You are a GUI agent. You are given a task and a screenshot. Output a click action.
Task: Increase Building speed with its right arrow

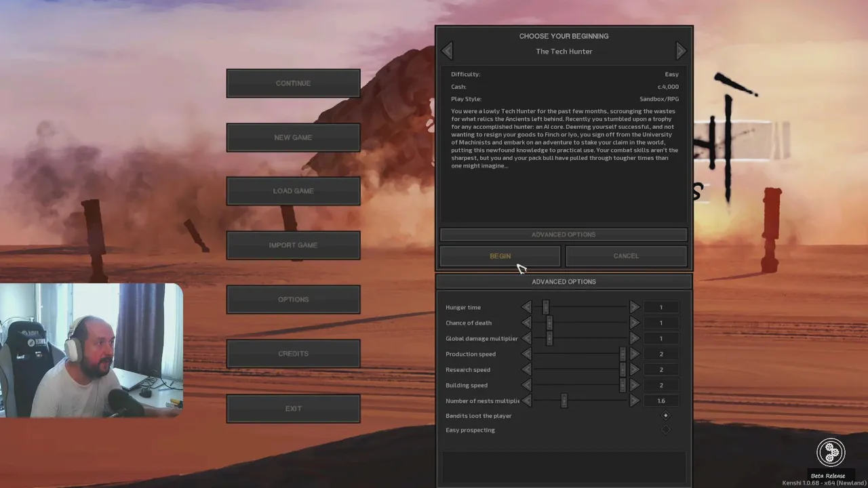(x=634, y=385)
